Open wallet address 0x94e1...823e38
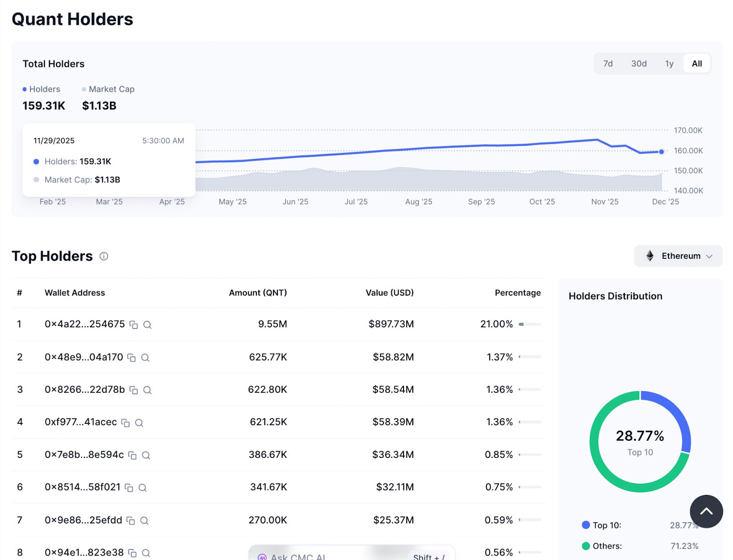This screenshot has height=560, width=733. [84, 553]
